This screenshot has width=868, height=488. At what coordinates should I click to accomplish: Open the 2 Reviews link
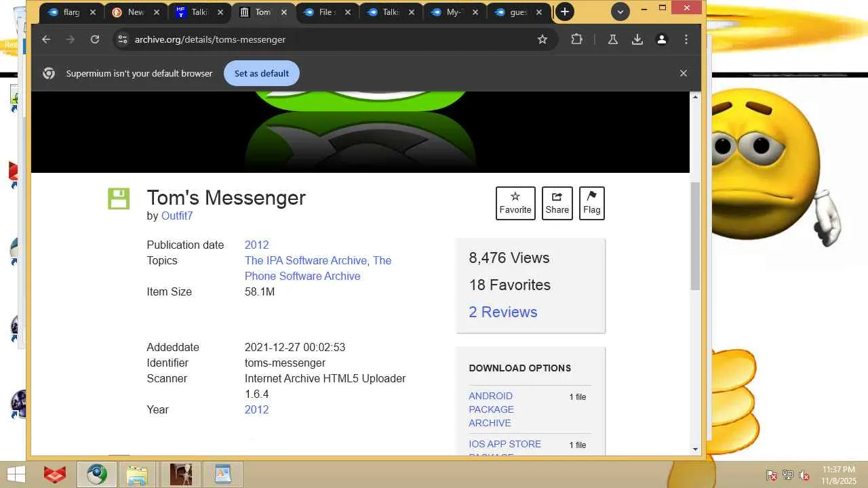pos(503,312)
